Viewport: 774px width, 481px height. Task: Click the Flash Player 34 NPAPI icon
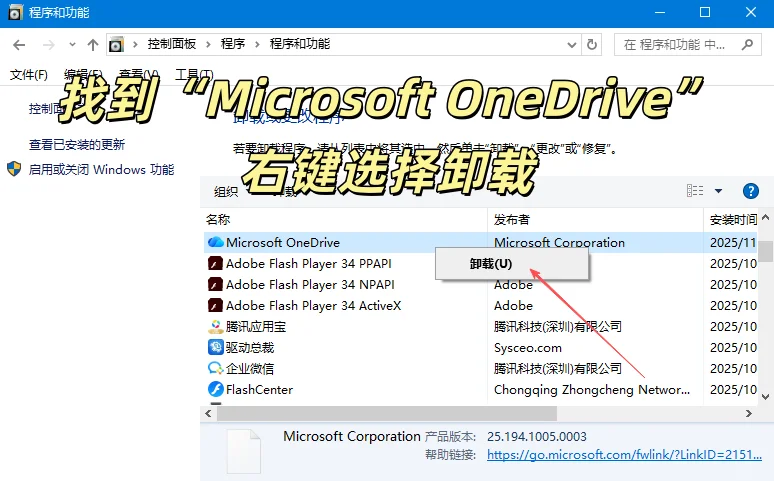pyautogui.click(x=215, y=285)
